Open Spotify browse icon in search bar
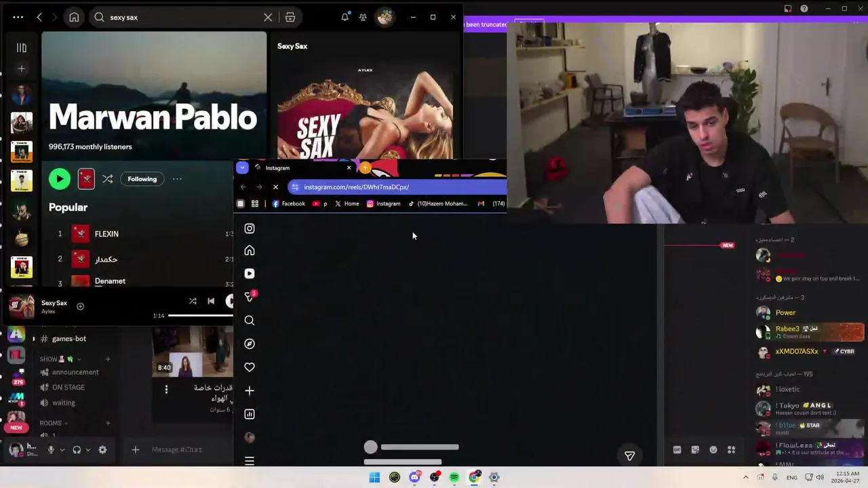 click(290, 17)
